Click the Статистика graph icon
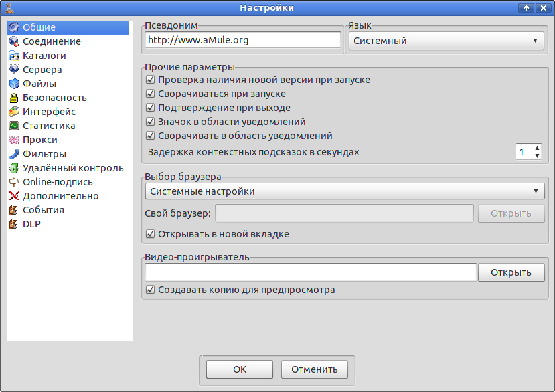Viewport: 555px width, 392px height. 14,126
